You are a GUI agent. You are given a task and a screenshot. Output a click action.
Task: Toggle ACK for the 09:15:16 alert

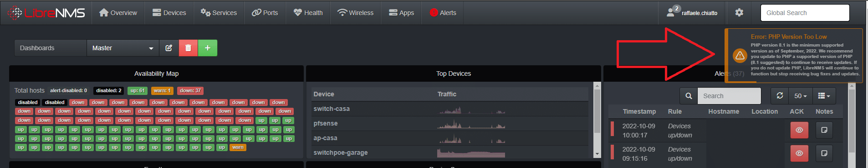(x=799, y=153)
